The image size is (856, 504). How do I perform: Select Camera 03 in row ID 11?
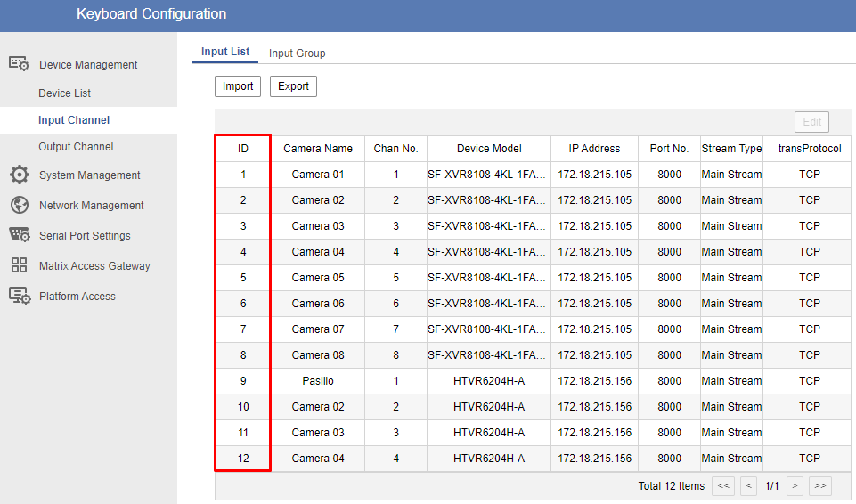coord(318,433)
